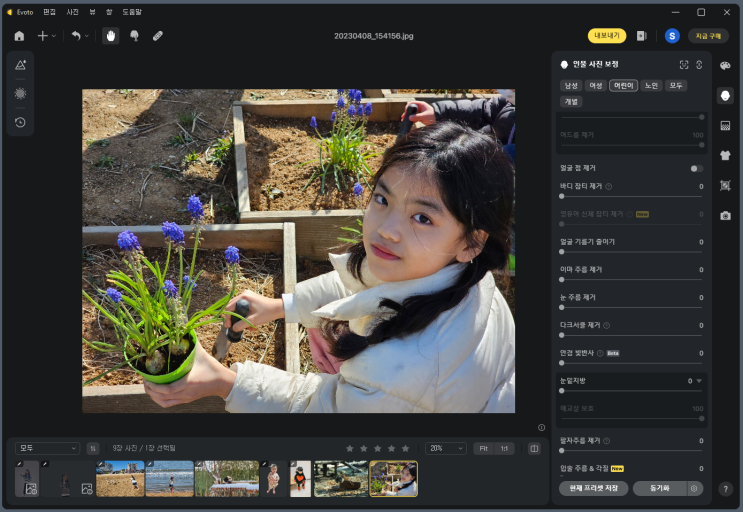Click info icon next to 다크서클 제거

[x=607, y=325]
